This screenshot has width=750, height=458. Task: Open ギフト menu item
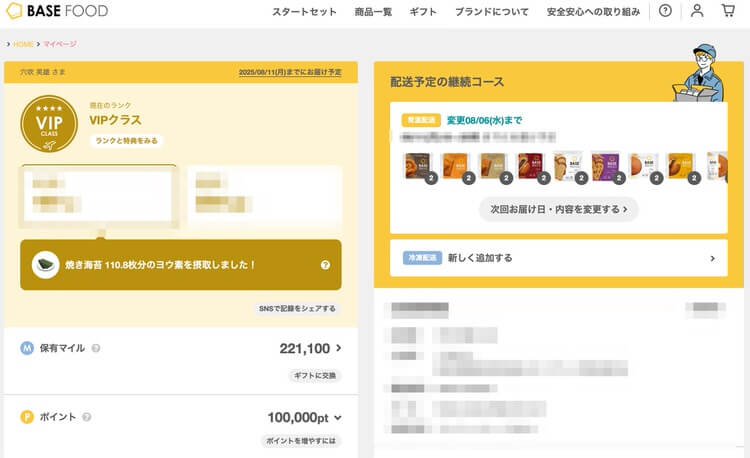pos(423,12)
